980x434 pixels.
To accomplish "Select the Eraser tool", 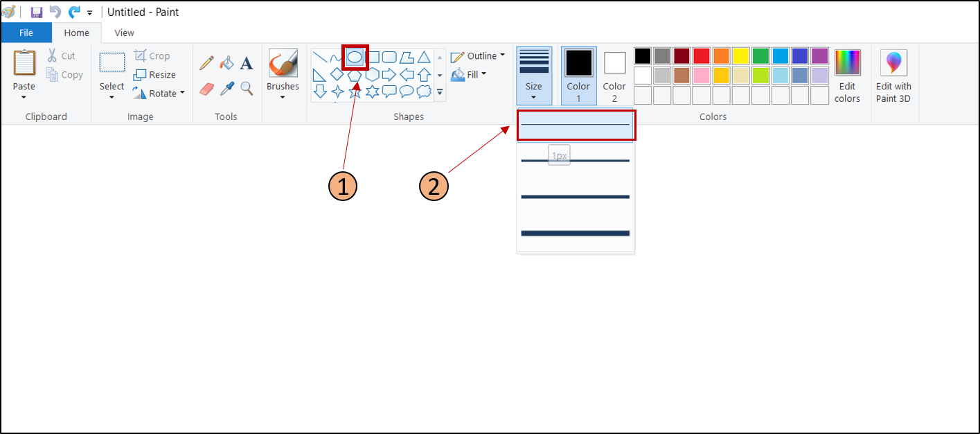I will tap(206, 89).
